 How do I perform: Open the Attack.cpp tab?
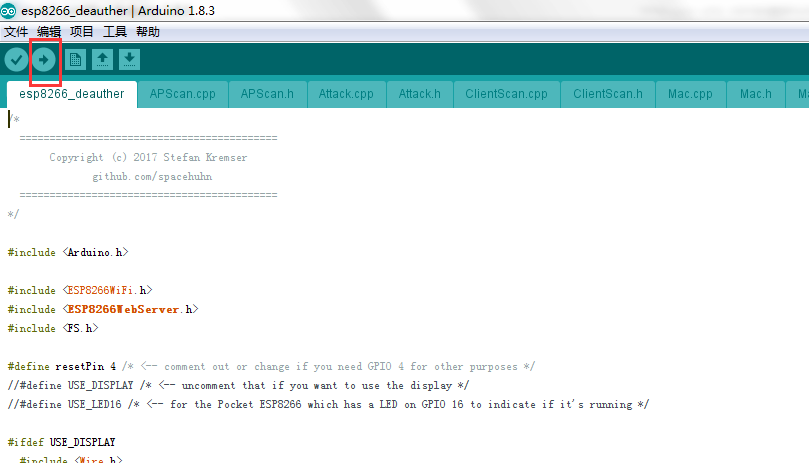[x=346, y=94]
